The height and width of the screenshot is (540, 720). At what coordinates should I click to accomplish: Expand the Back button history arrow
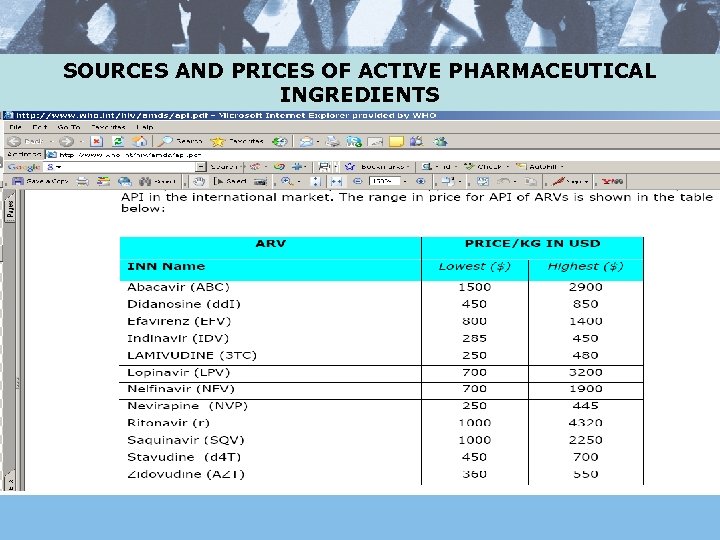click(x=51, y=141)
